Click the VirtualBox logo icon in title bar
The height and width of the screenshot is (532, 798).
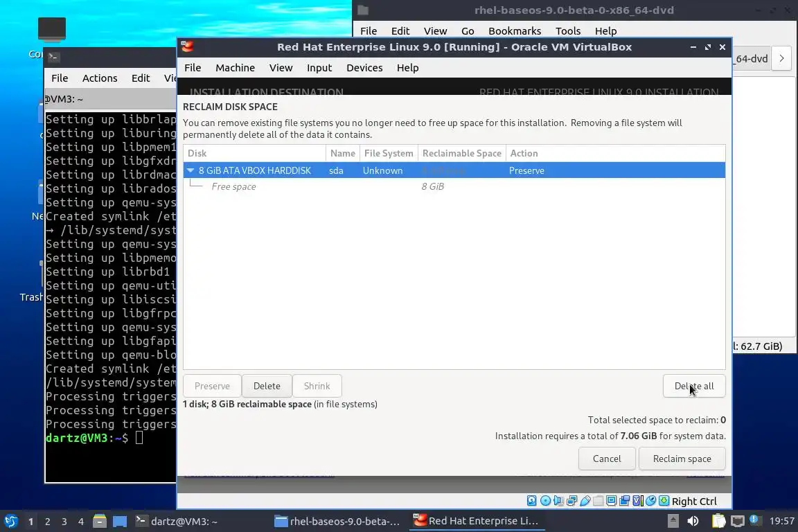coord(187,47)
